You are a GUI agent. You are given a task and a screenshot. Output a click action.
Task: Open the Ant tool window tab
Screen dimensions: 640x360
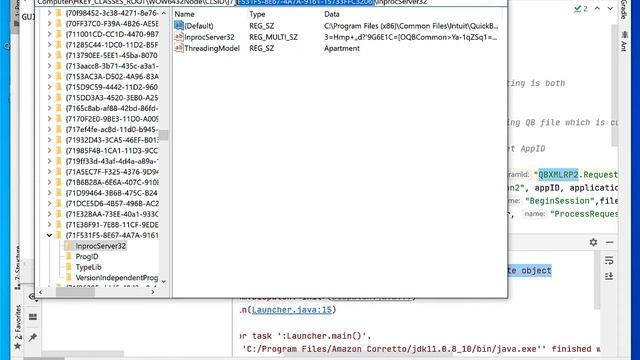(624, 41)
